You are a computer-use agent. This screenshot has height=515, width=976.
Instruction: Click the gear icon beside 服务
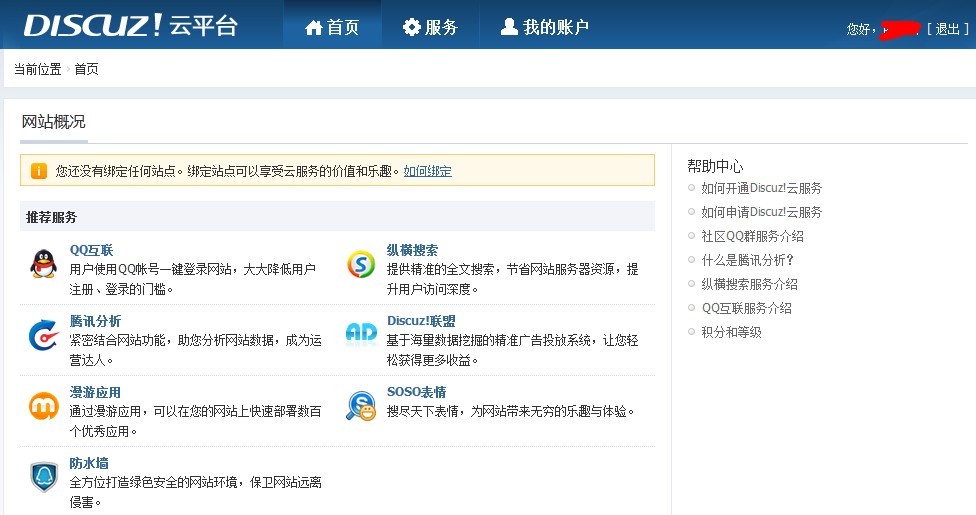(411, 27)
